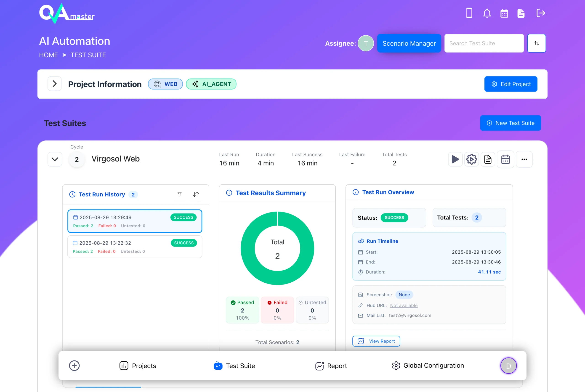Switch to the Projects tab
585x392 pixels.
[138, 366]
